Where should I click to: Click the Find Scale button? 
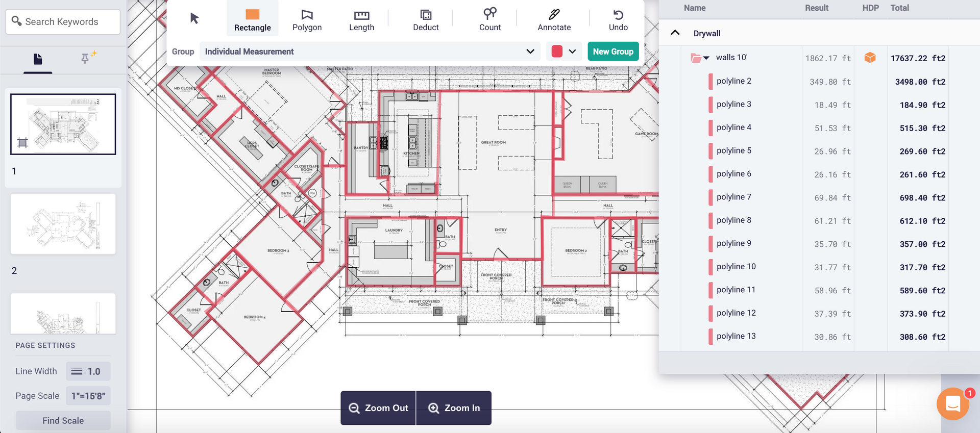pos(63,421)
